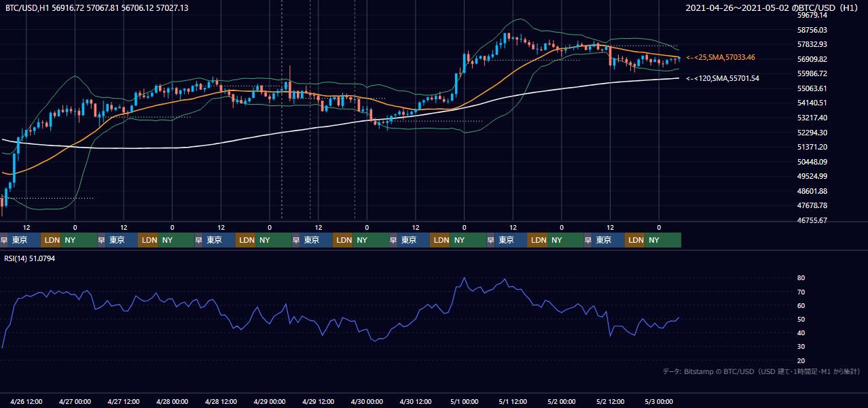Click the Bitstamp data source note
Screen dimensions: 868x408
click(761, 371)
